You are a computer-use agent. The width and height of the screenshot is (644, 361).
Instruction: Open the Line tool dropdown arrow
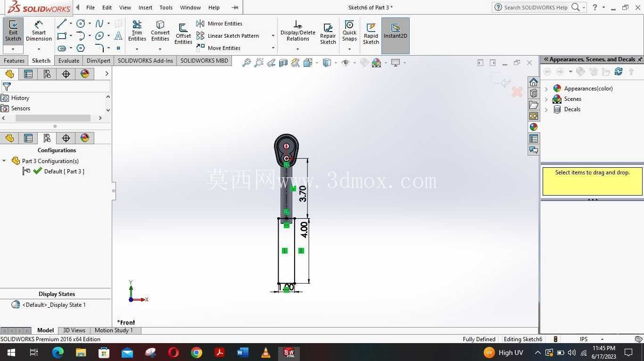[71, 24]
